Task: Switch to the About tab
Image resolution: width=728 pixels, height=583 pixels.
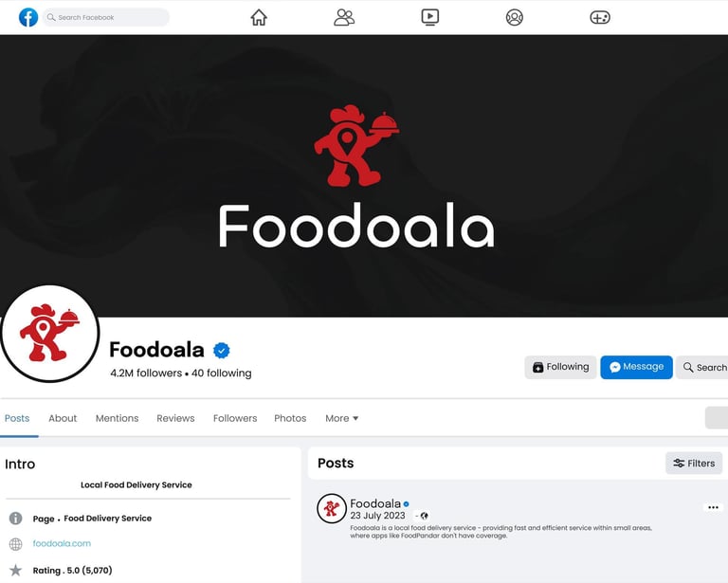Action: point(63,418)
